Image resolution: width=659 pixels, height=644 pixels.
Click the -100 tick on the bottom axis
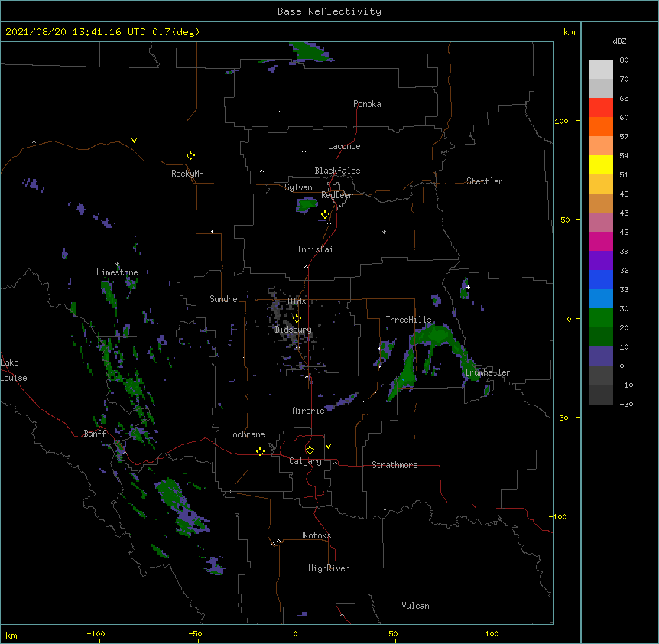pos(96,633)
